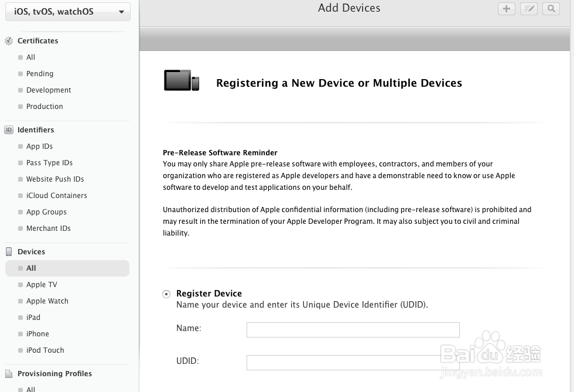The image size is (574, 392).
Task: Click the Devices section icon
Action: pos(9,252)
